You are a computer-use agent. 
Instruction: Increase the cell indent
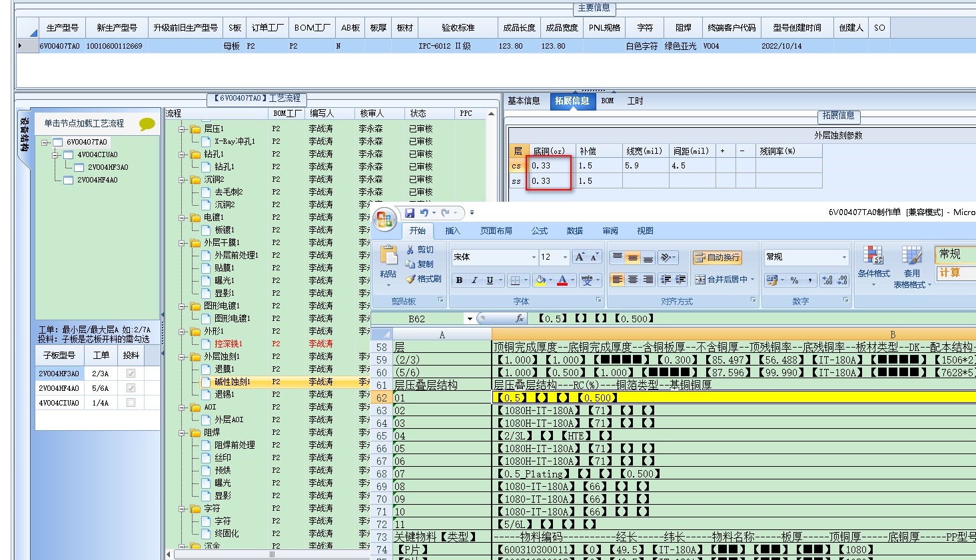[681, 280]
